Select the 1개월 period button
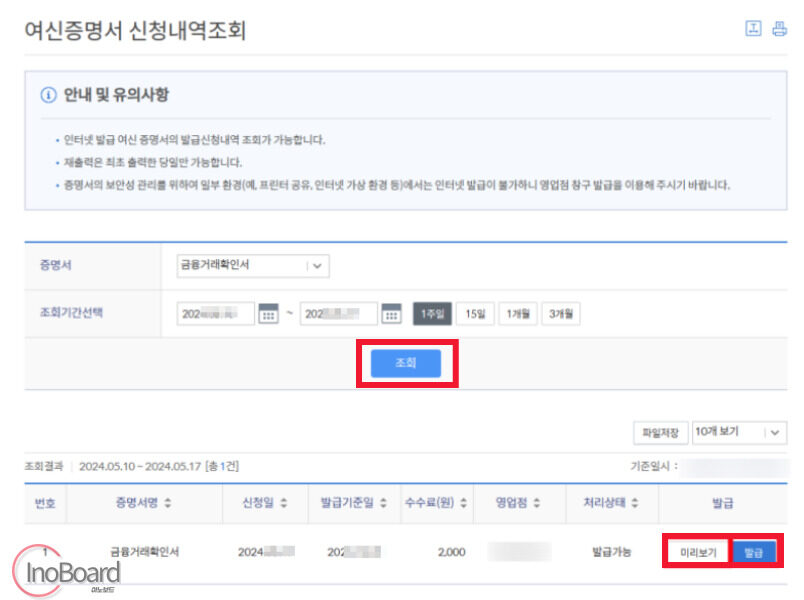Image resolution: width=804 pixels, height=600 pixels. click(518, 313)
